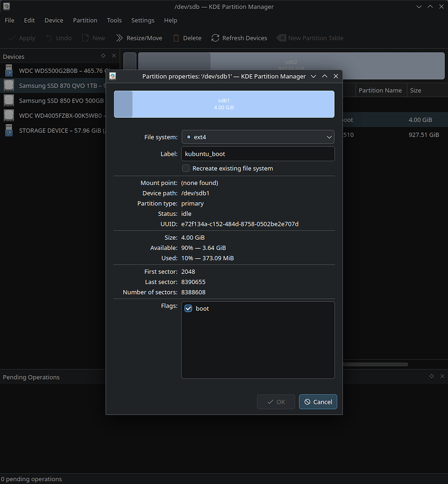Select the WDC WDS500G2B0B drive icon
The width and height of the screenshot is (448, 484).
(9, 71)
